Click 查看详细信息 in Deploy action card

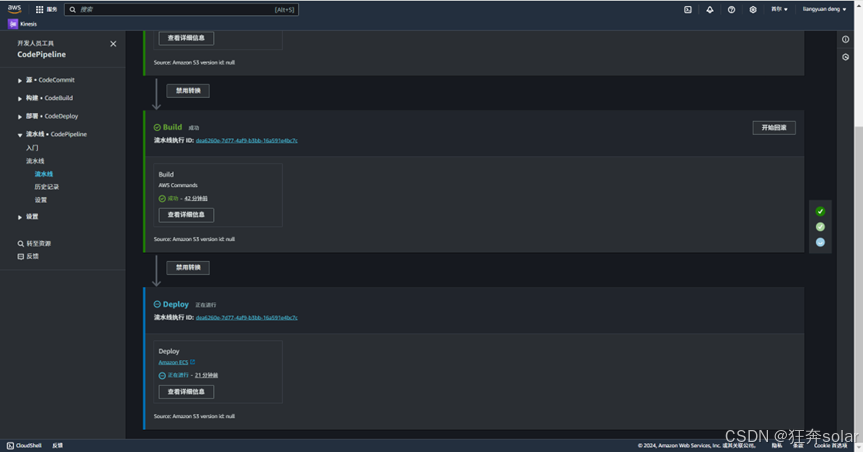(186, 392)
